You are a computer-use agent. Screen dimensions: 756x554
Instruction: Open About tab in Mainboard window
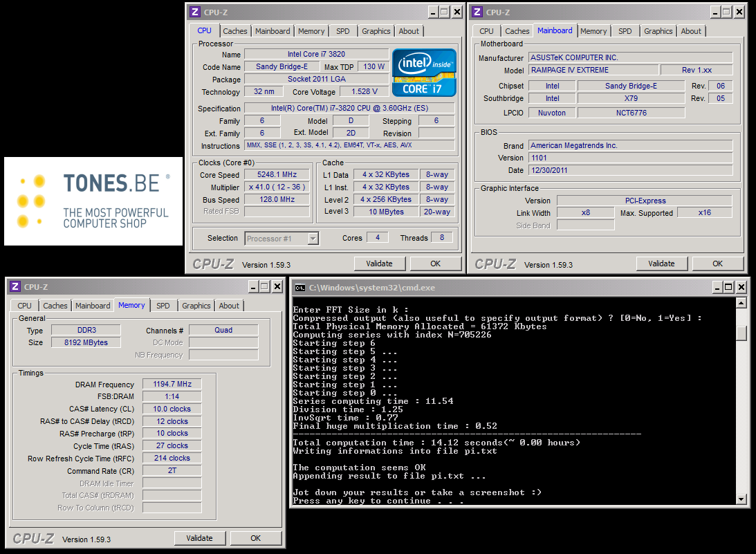point(691,31)
